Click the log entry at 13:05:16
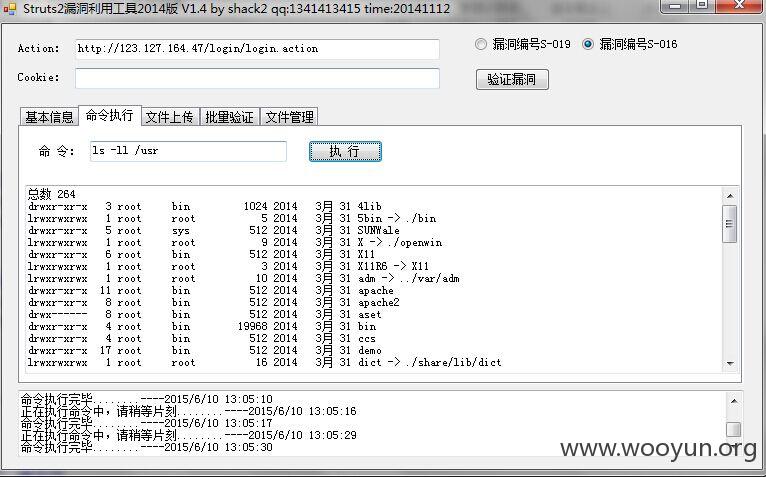766x477 pixels. coord(189,411)
